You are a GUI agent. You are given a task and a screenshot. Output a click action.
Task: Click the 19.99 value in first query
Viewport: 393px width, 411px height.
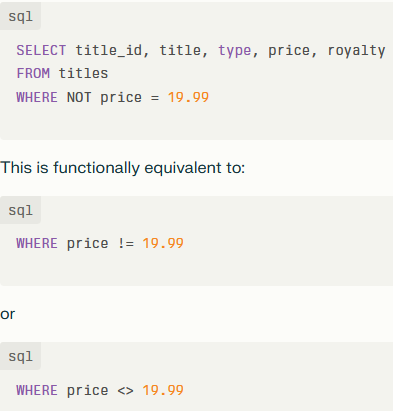pos(188,97)
